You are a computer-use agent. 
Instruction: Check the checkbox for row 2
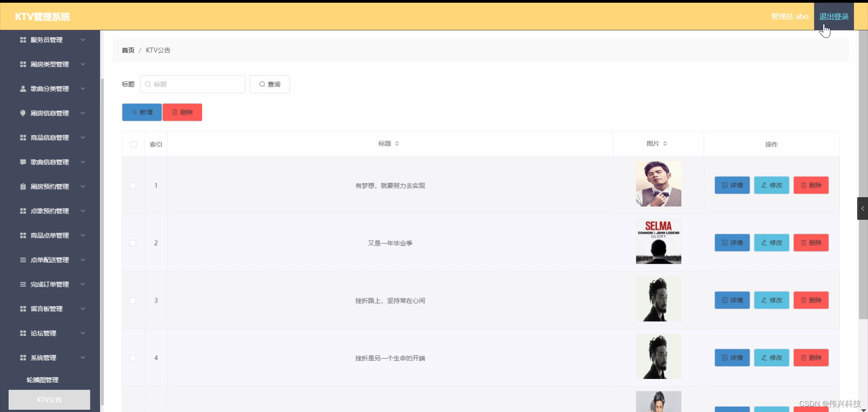[x=133, y=243]
